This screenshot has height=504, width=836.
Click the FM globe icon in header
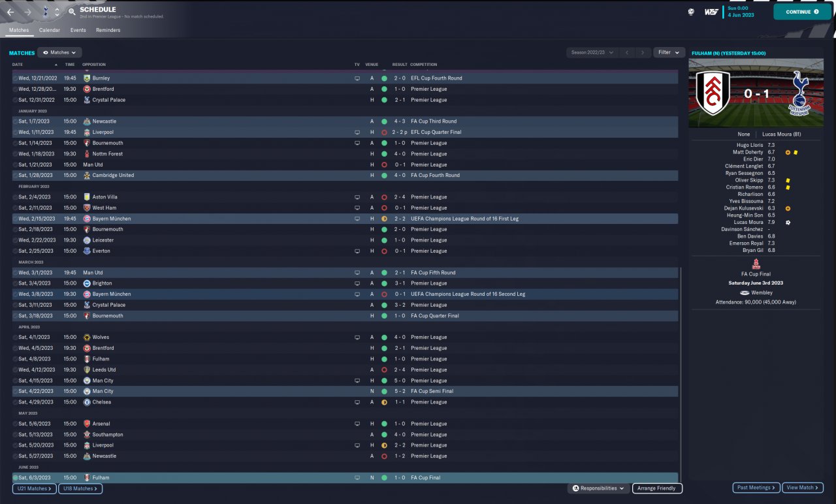point(691,12)
